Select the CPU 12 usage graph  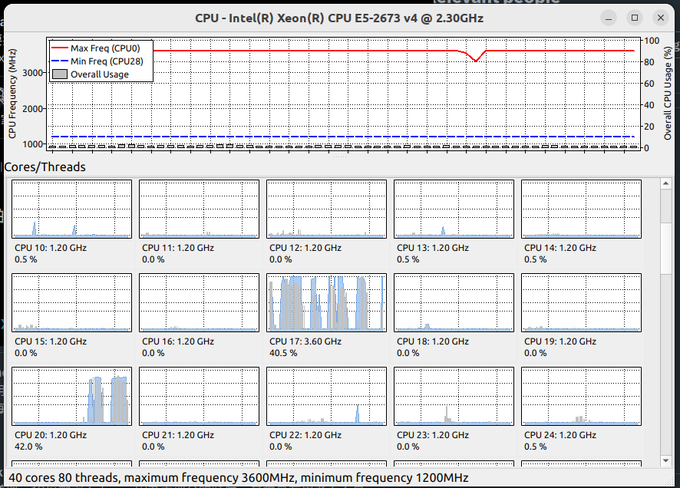(327, 209)
